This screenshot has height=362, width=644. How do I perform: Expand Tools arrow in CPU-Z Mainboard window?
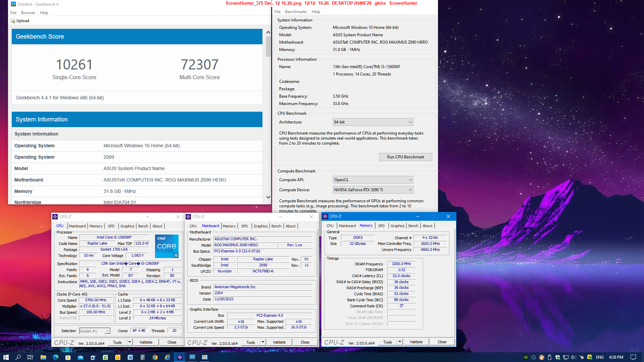pos(263,342)
